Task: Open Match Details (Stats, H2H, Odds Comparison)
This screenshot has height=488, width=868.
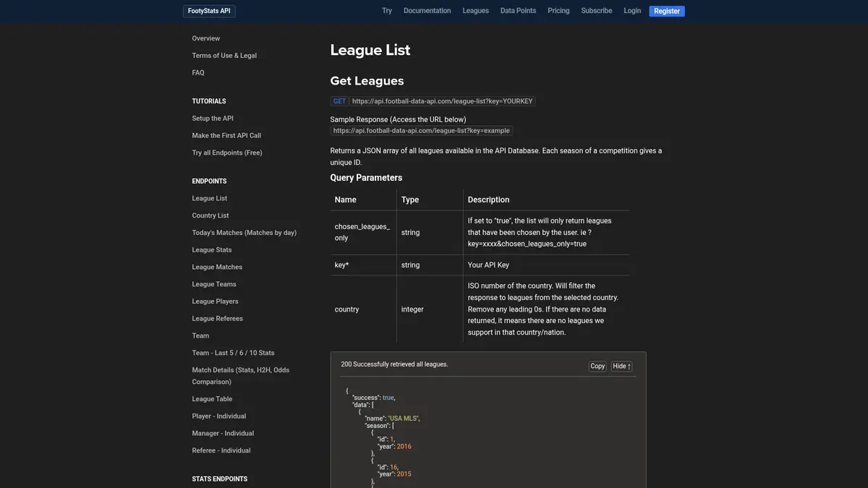Action: pos(241,376)
